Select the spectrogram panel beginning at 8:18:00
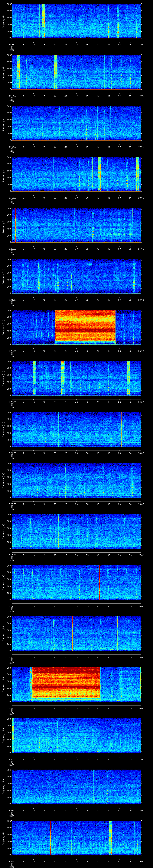 coord(76,123)
